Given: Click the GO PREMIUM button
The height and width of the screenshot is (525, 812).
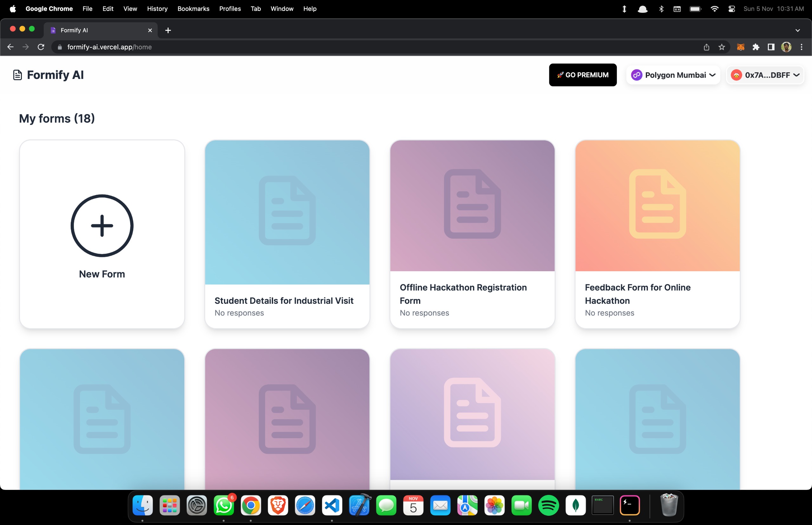Looking at the screenshot, I should (x=582, y=75).
